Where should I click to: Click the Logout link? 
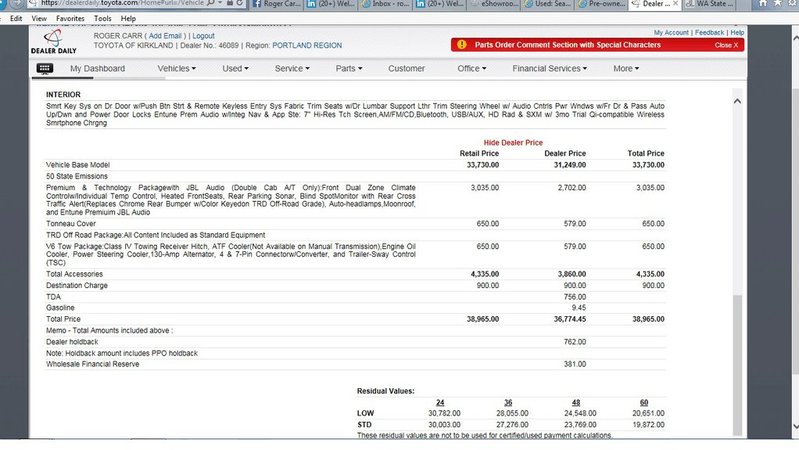203,36
